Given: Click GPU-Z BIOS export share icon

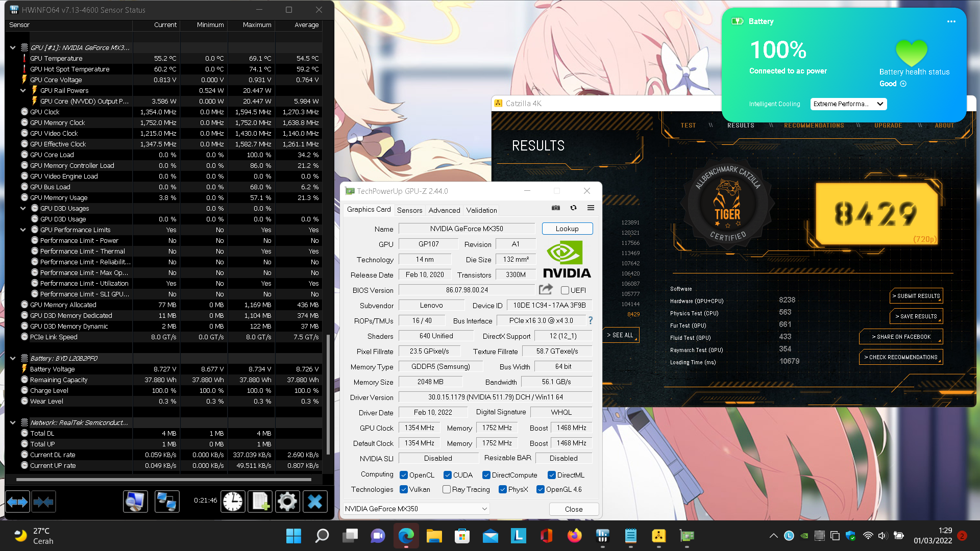Looking at the screenshot, I should pos(546,289).
